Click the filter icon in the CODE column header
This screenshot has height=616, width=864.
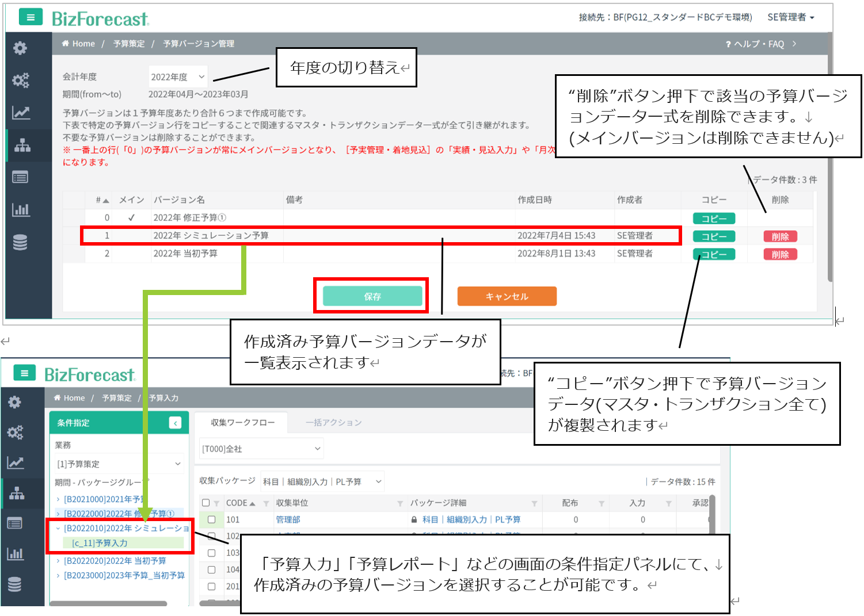266,504
